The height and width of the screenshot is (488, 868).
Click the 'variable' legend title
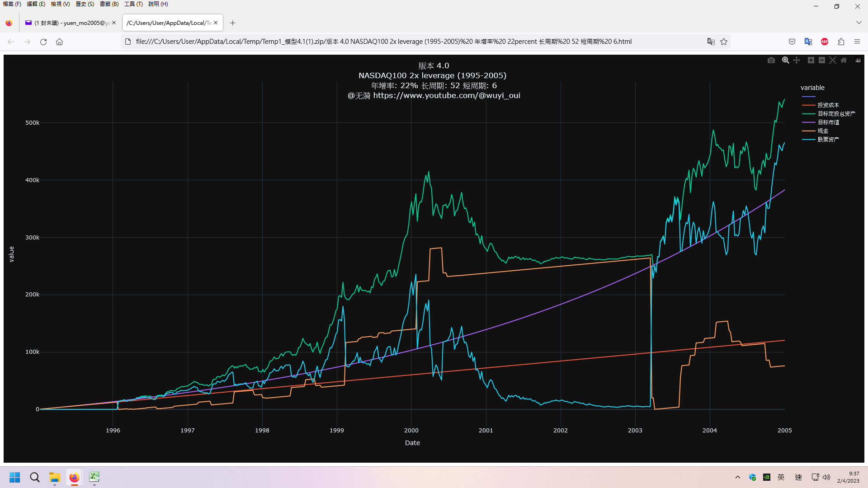pyautogui.click(x=812, y=88)
